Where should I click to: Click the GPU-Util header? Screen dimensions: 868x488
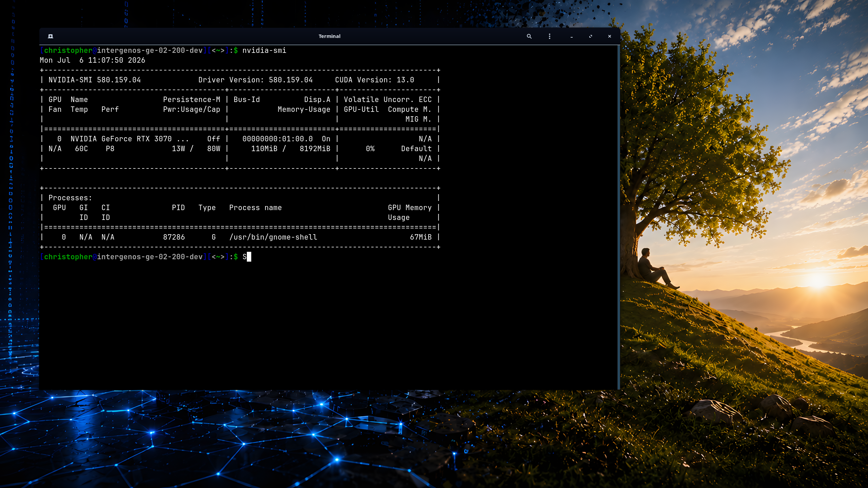361,109
